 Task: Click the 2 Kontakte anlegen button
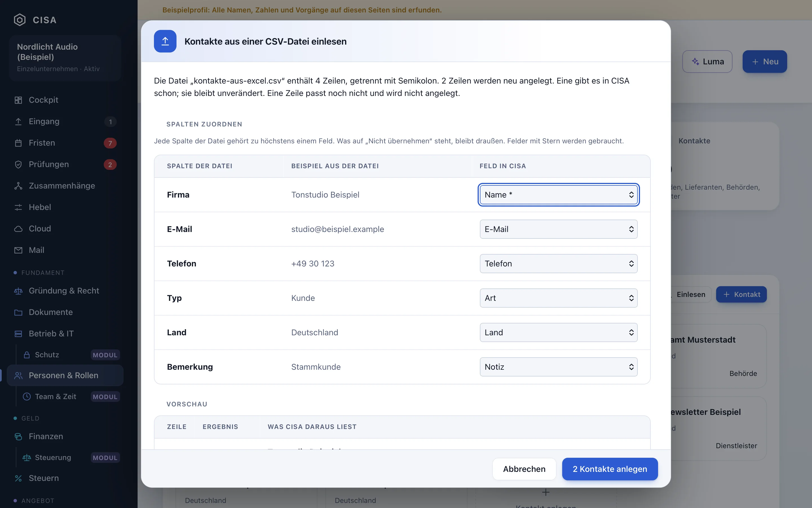coord(610,469)
